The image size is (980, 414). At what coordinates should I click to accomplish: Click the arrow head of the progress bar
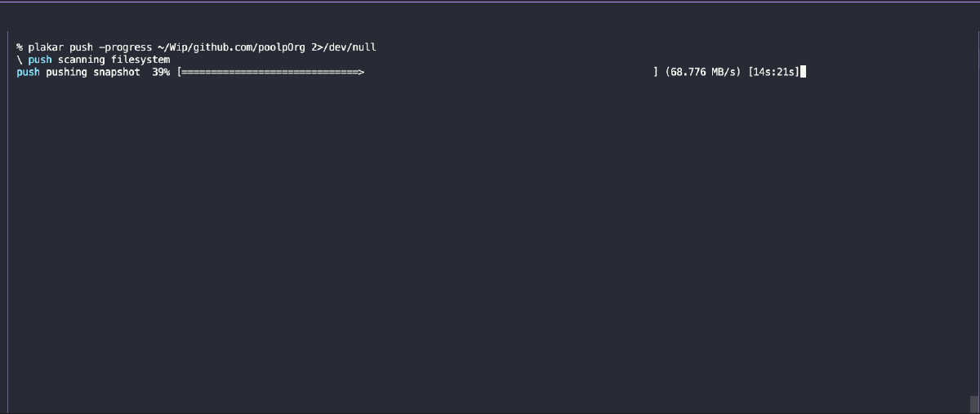(361, 73)
